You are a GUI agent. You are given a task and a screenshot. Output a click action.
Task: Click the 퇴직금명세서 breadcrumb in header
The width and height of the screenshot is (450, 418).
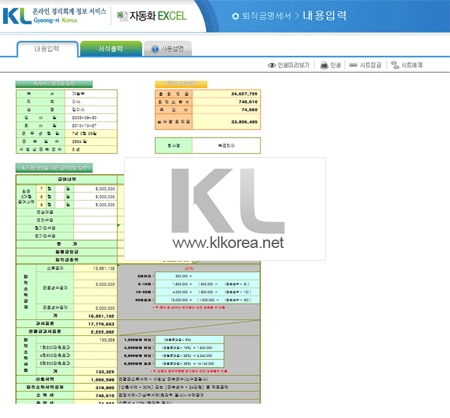click(x=266, y=16)
